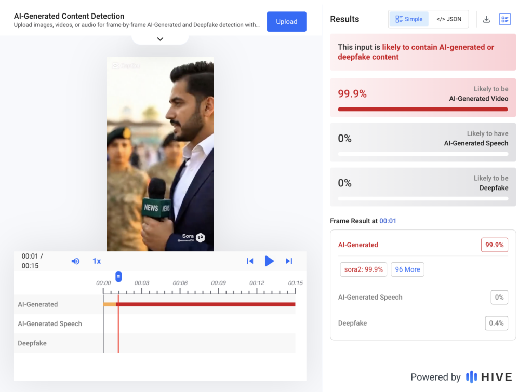The width and height of the screenshot is (532, 392).
Task: Click the Sora watermark icon in video
Action: pyautogui.click(x=201, y=237)
